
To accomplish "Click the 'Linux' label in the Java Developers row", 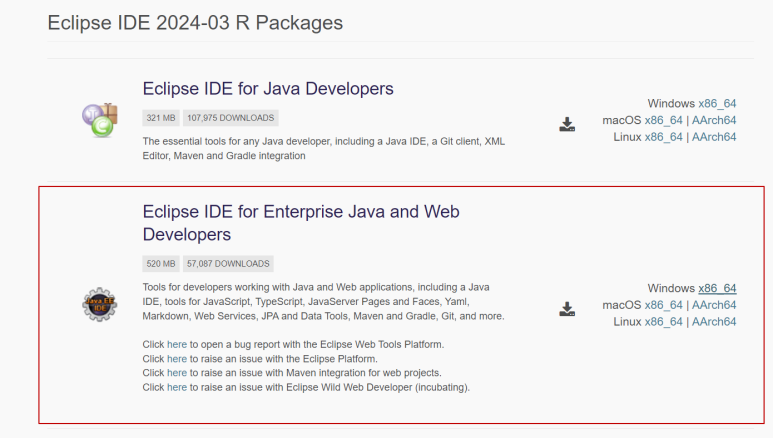I will [x=627, y=137].
